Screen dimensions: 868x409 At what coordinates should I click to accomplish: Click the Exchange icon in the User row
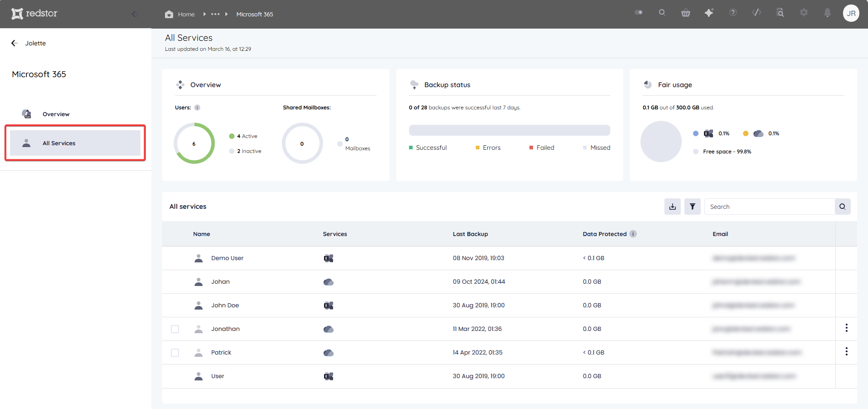[329, 376]
